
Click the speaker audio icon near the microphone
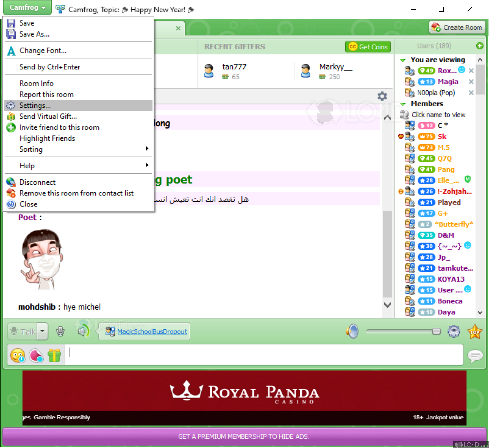pos(83,331)
